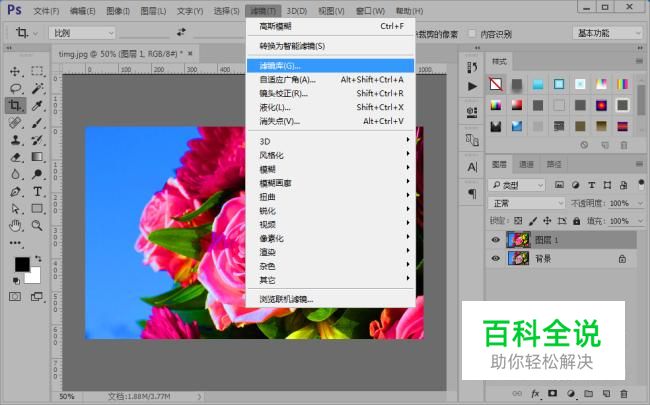
Task: Click 镜头校正(R)... entry
Action: tap(330, 93)
